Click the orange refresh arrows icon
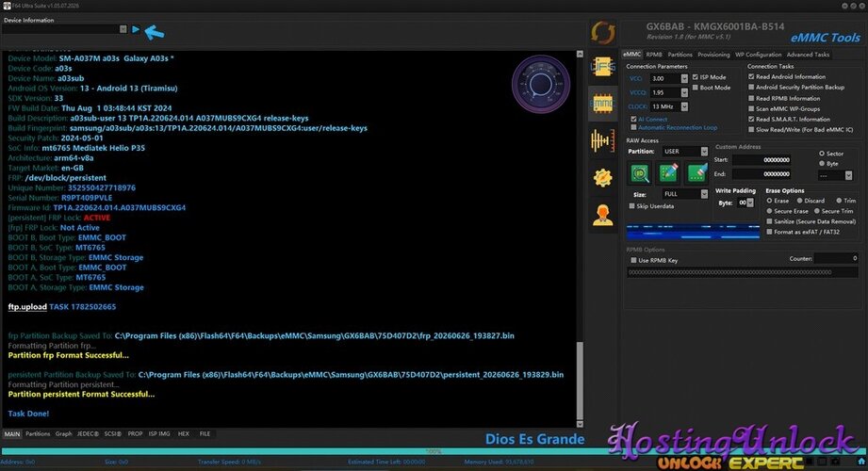 tap(602, 33)
